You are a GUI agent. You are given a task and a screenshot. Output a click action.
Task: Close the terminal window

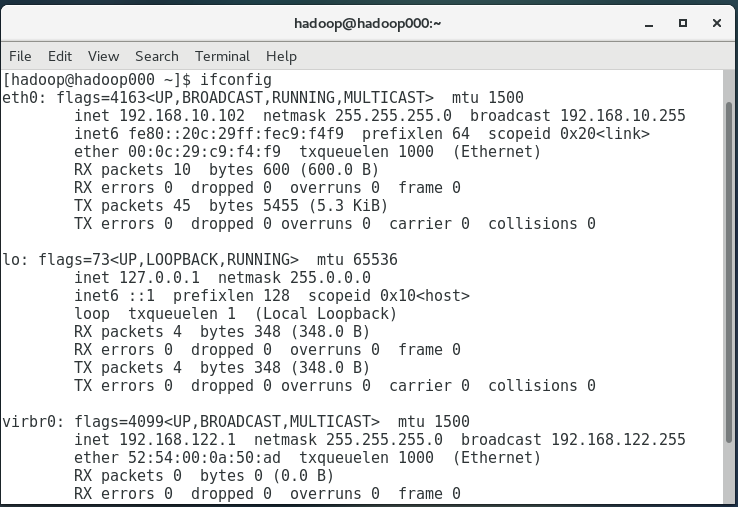point(717,23)
